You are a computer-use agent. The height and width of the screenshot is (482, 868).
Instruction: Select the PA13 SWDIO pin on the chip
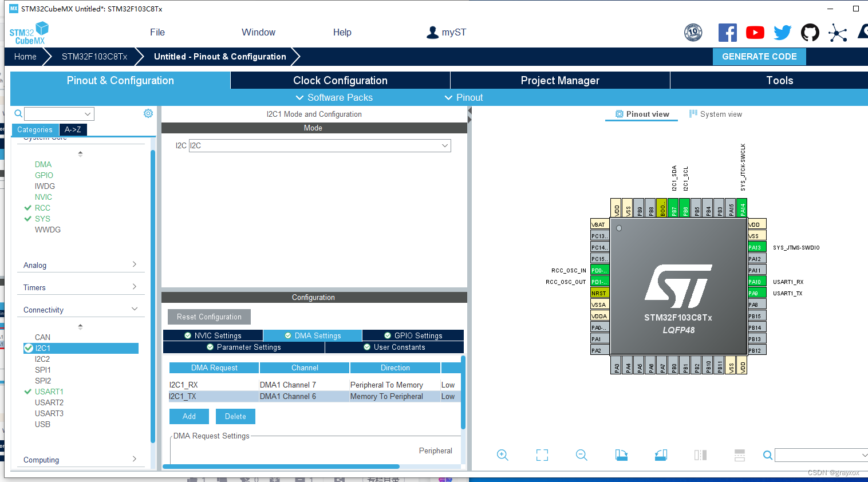757,247
